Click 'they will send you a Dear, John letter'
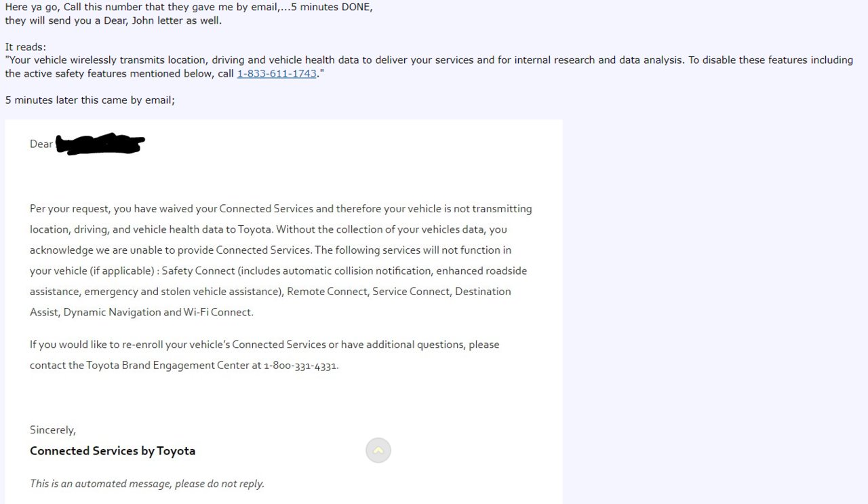The height and width of the screenshot is (504, 868). (x=113, y=20)
